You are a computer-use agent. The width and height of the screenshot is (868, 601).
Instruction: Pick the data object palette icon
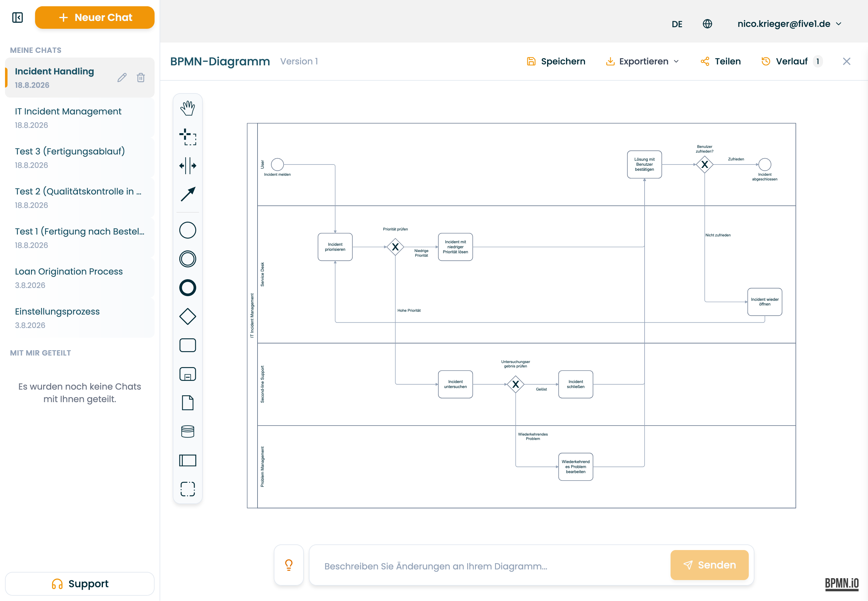pyautogui.click(x=188, y=402)
